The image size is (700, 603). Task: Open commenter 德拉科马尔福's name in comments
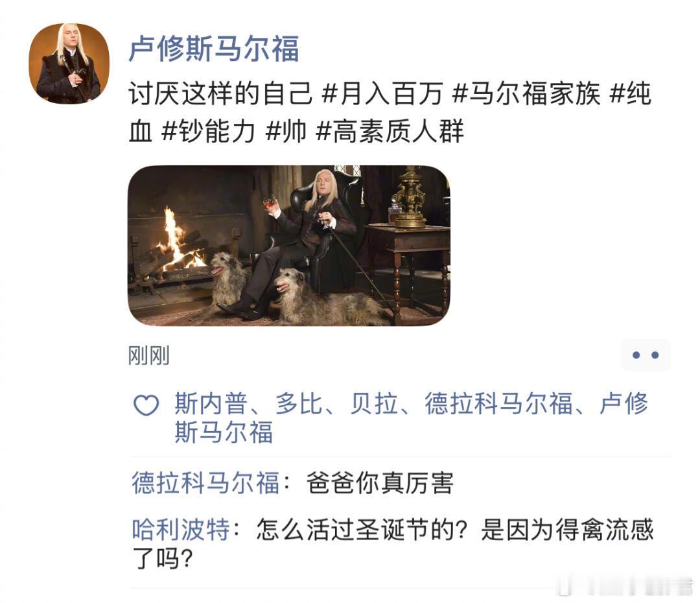(205, 483)
